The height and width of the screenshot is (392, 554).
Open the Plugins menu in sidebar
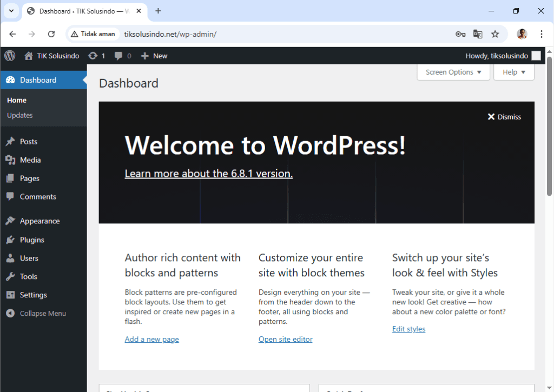click(x=32, y=240)
